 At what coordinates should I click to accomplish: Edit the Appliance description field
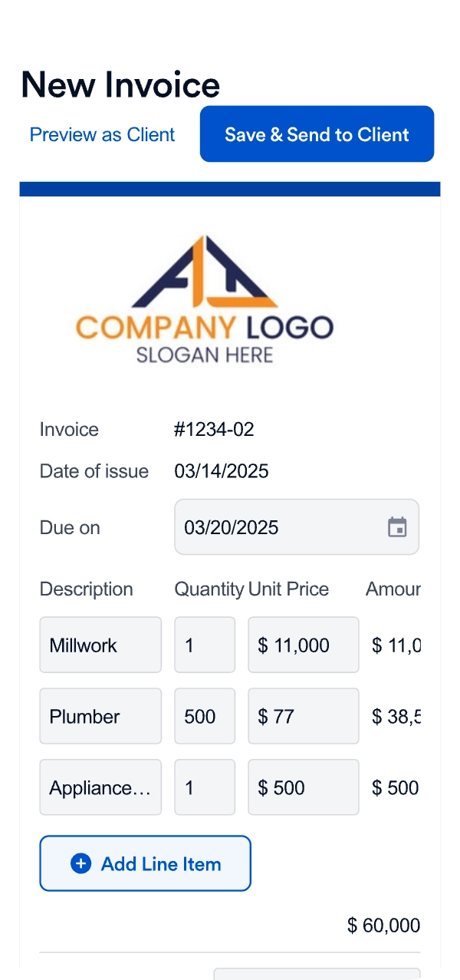click(x=100, y=787)
